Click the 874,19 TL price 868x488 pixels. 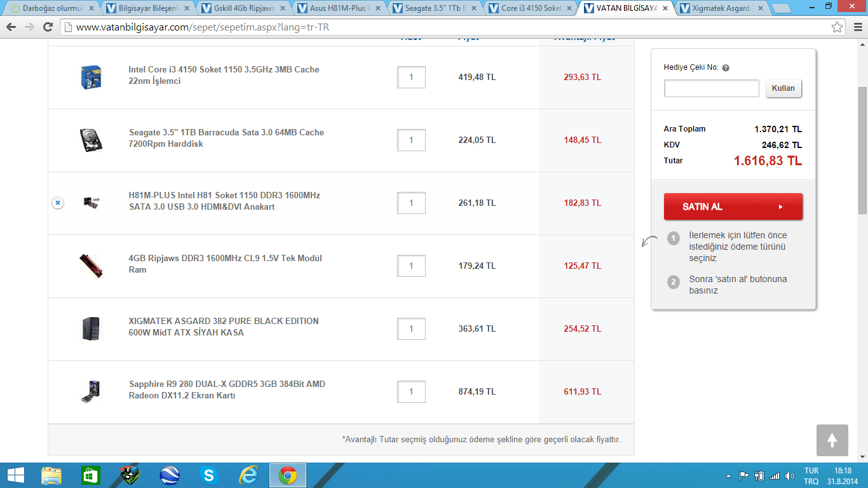(x=477, y=391)
